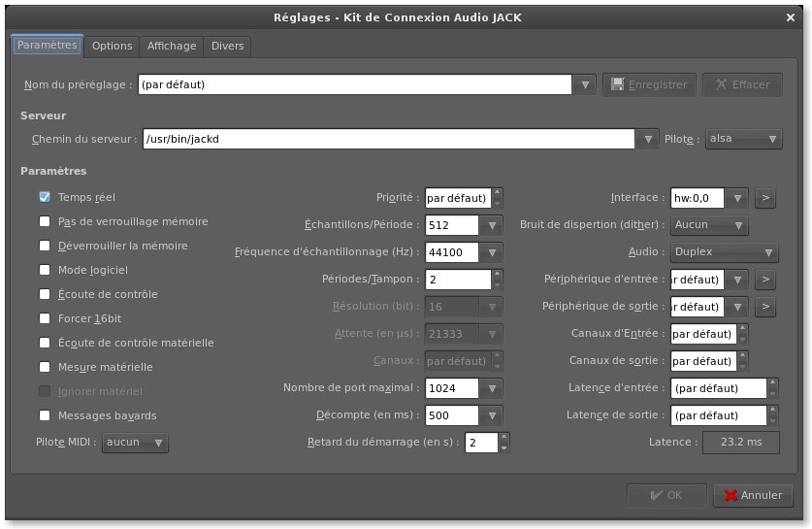Click the Interface browse arrow button

(x=764, y=198)
